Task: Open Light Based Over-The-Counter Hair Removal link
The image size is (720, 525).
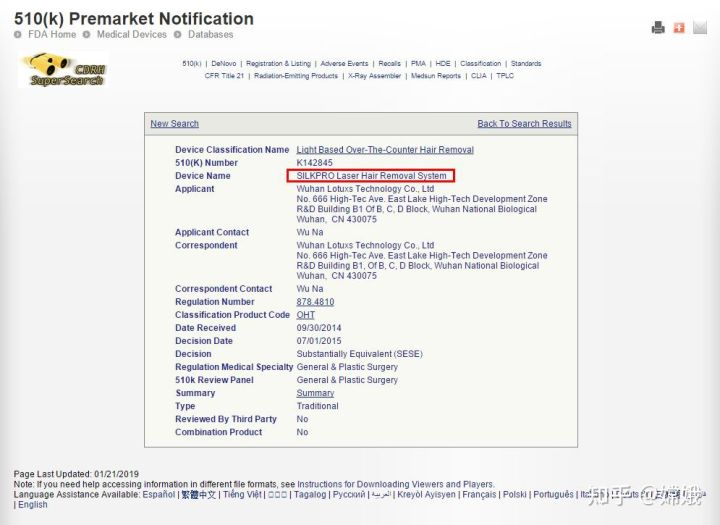Action: pos(385,150)
